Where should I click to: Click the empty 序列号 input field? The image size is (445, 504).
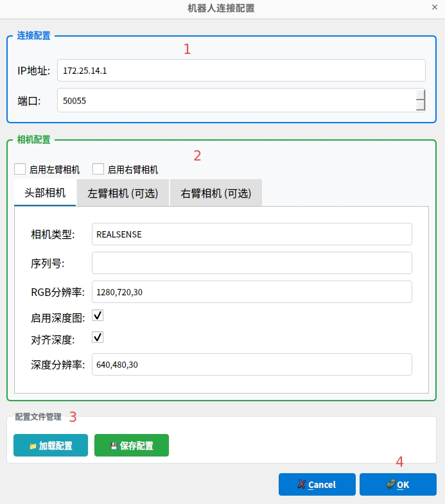[x=252, y=263]
